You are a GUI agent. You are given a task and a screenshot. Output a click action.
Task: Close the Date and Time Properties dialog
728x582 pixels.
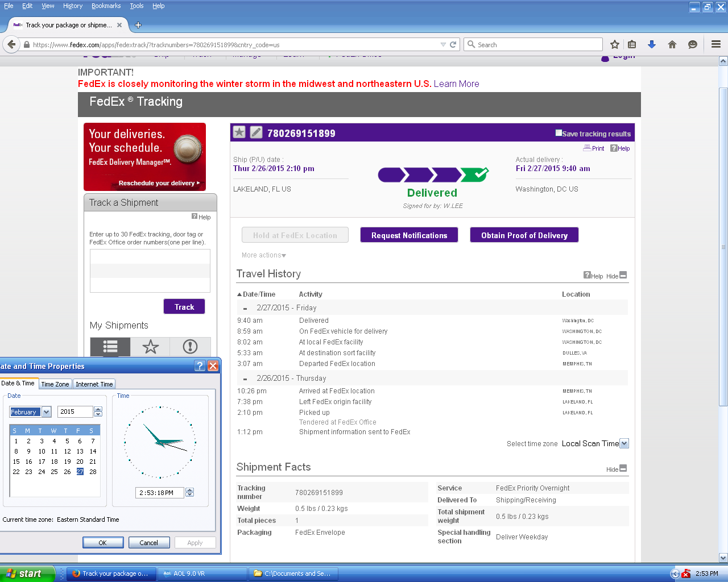[213, 366]
